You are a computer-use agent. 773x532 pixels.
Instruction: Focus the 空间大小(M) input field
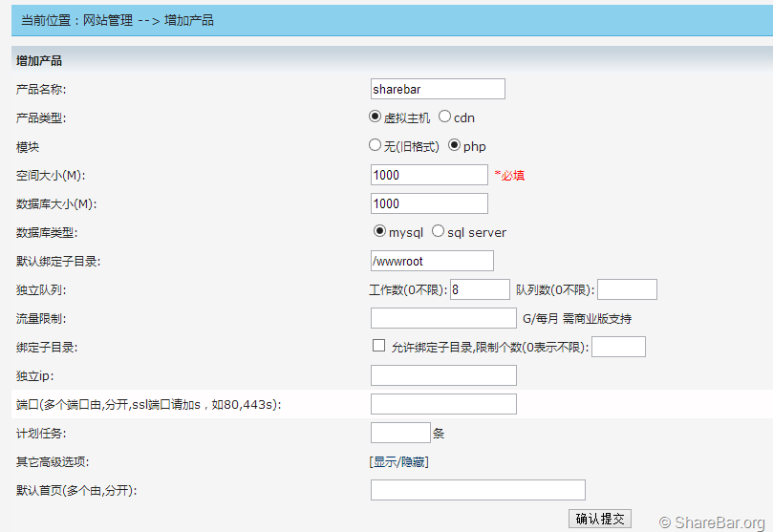click(x=428, y=175)
